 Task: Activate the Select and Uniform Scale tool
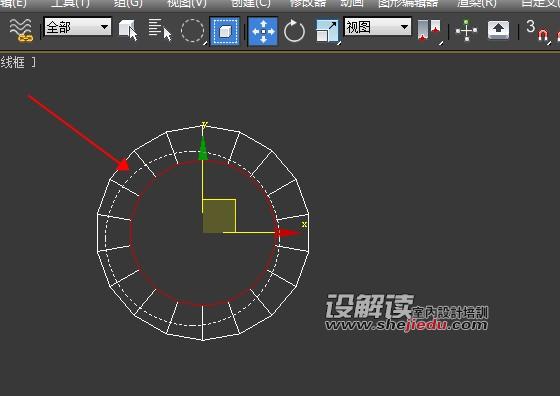327,31
